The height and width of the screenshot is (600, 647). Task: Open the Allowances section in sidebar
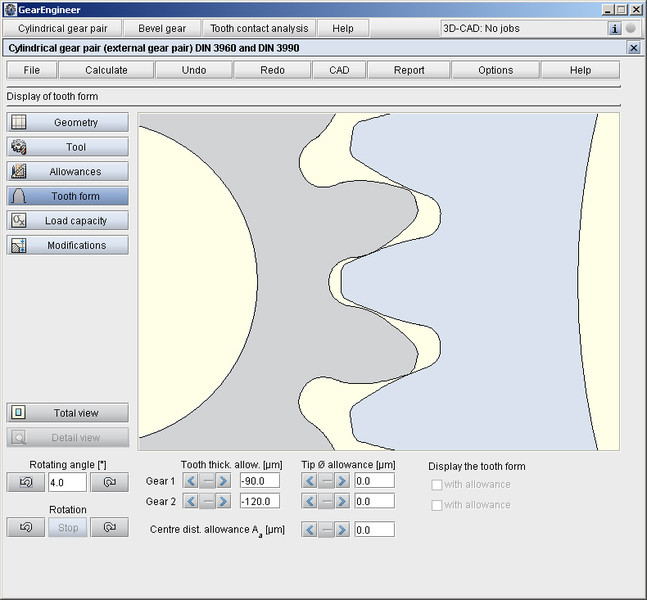(68, 172)
